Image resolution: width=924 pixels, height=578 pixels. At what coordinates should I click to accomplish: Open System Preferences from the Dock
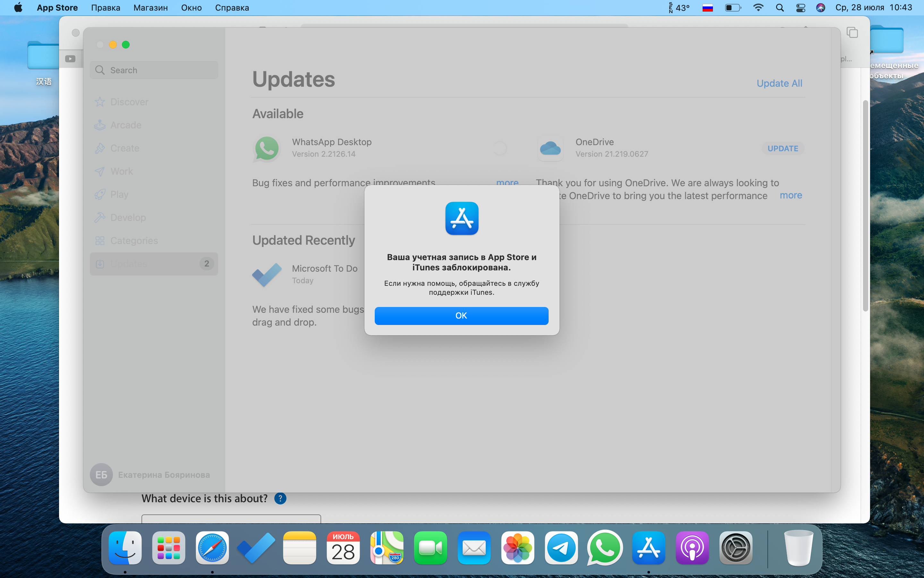point(736,548)
